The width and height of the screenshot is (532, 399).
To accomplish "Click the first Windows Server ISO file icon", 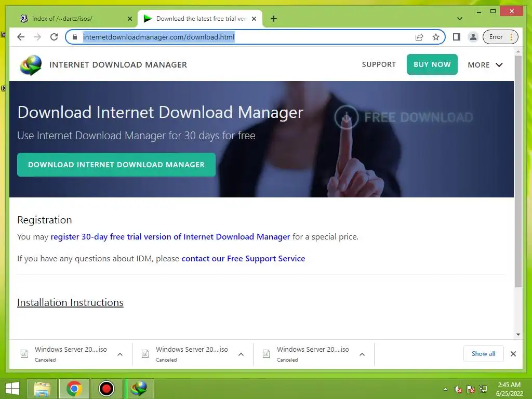I will tap(24, 354).
